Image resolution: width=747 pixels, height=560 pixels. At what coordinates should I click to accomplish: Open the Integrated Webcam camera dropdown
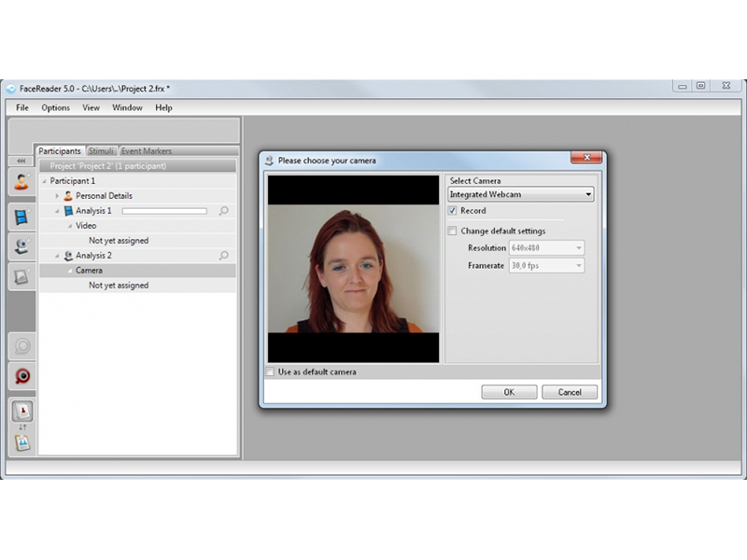(520, 195)
